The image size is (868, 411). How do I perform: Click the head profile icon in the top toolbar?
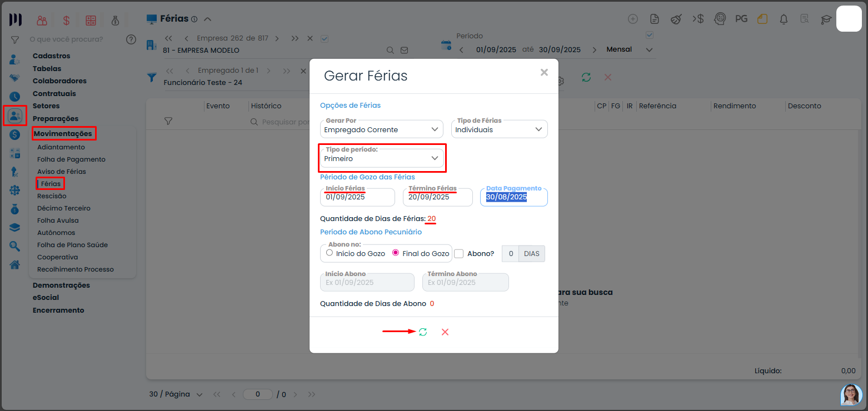[720, 19]
